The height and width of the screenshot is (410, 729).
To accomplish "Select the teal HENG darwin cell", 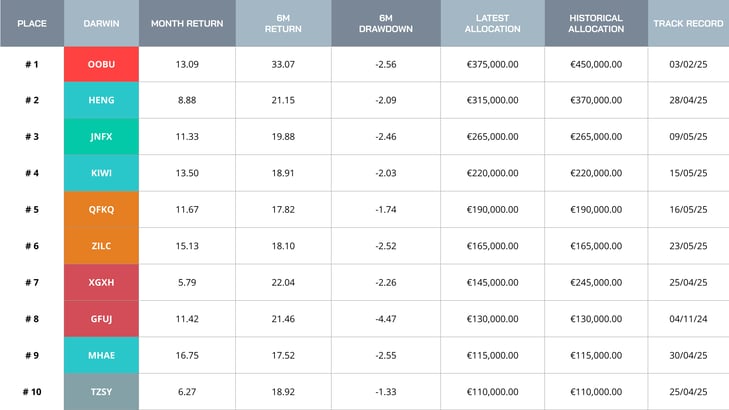I will click(x=101, y=100).
